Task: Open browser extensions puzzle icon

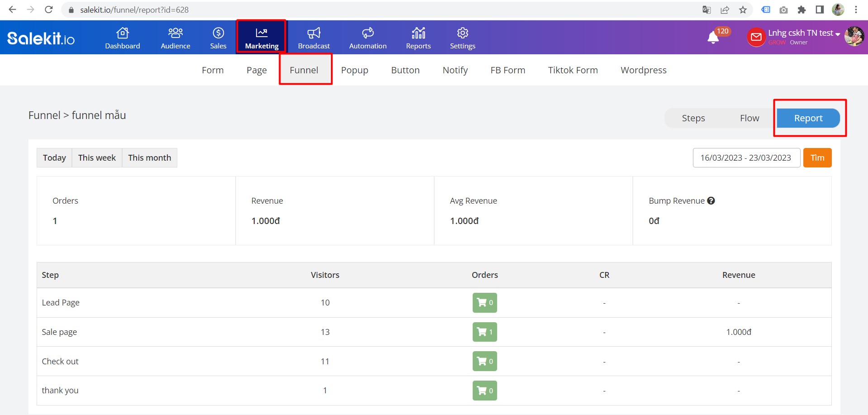Action: click(x=802, y=10)
